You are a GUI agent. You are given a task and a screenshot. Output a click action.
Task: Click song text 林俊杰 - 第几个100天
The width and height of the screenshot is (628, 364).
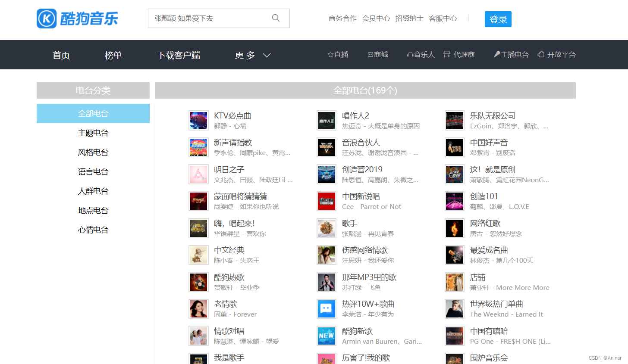click(502, 260)
